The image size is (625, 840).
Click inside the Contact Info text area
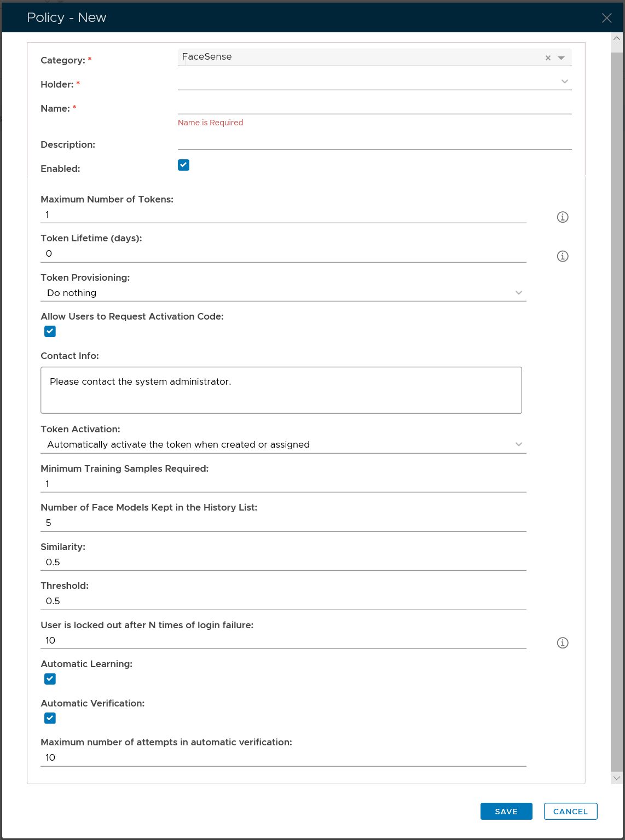click(x=281, y=390)
